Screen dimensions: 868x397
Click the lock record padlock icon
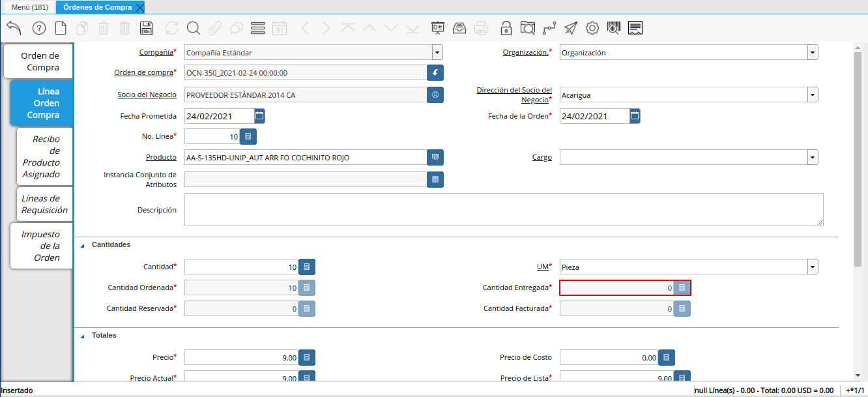click(x=506, y=28)
